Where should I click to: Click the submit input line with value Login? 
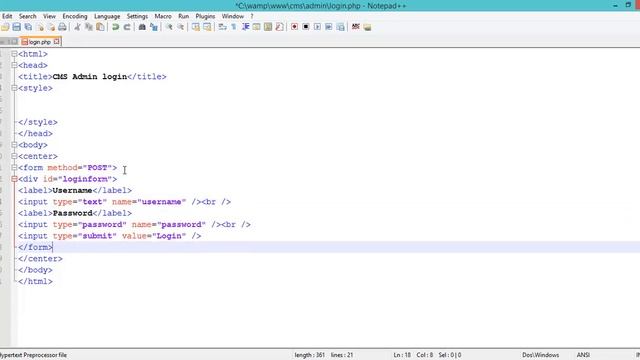pos(109,236)
